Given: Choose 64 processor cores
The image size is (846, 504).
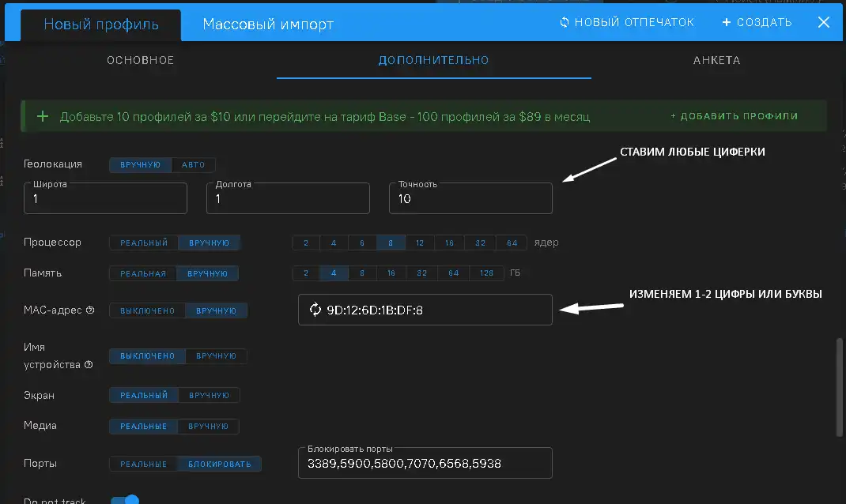Looking at the screenshot, I should tap(512, 243).
